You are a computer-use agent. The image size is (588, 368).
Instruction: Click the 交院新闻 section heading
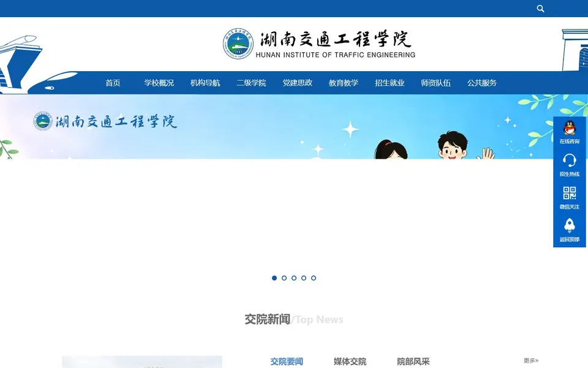(x=268, y=319)
